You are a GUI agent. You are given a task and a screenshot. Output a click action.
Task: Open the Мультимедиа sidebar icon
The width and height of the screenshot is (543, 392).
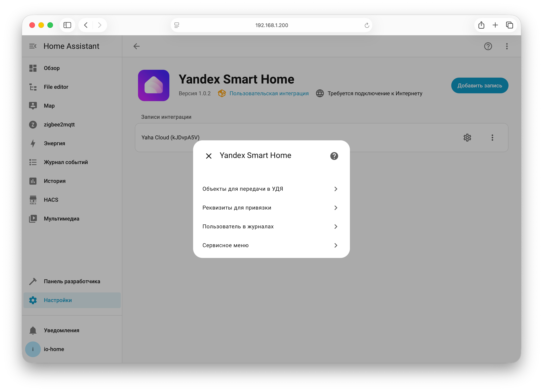click(x=33, y=219)
